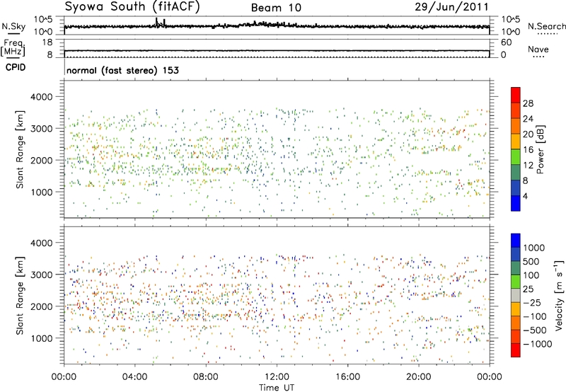This screenshot has width=566, height=392.
Task: Click the '60' Nave axis tick
Action: [507, 42]
